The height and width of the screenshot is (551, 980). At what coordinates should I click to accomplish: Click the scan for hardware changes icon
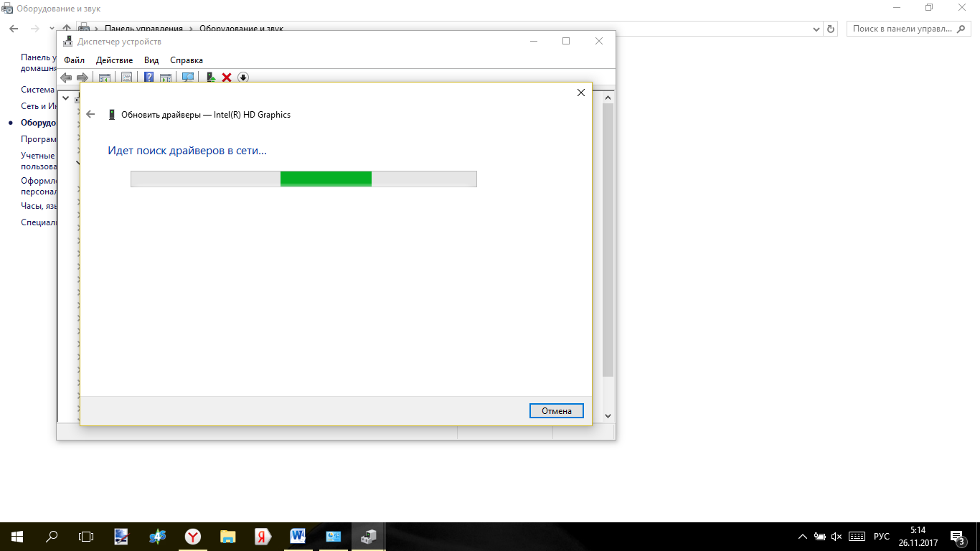[188, 77]
